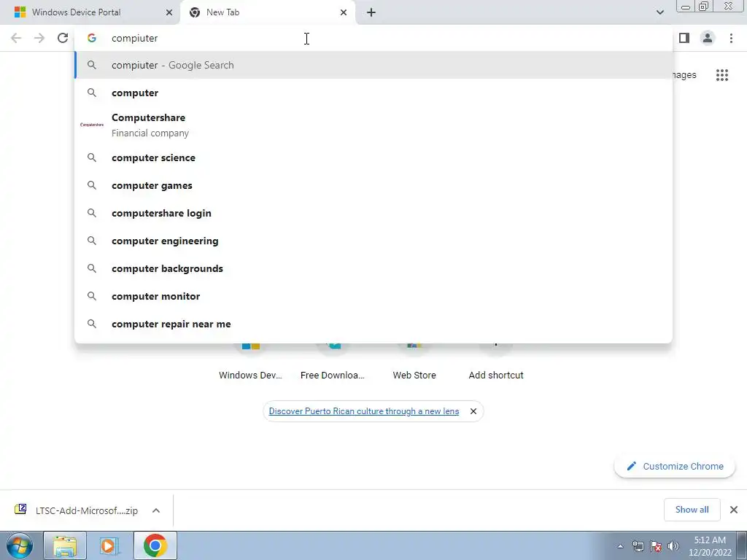Viewport: 747px width, 560px height.
Task: Switch to the Windows Device Portal tab
Action: pyautogui.click(x=90, y=12)
